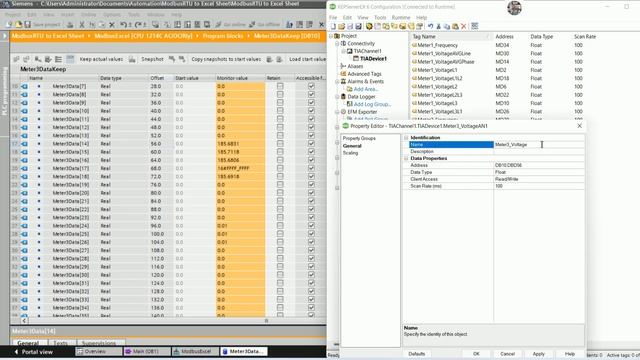Select Advanced Tags in KEPServerEX tree
640x360 pixels.
point(364,74)
